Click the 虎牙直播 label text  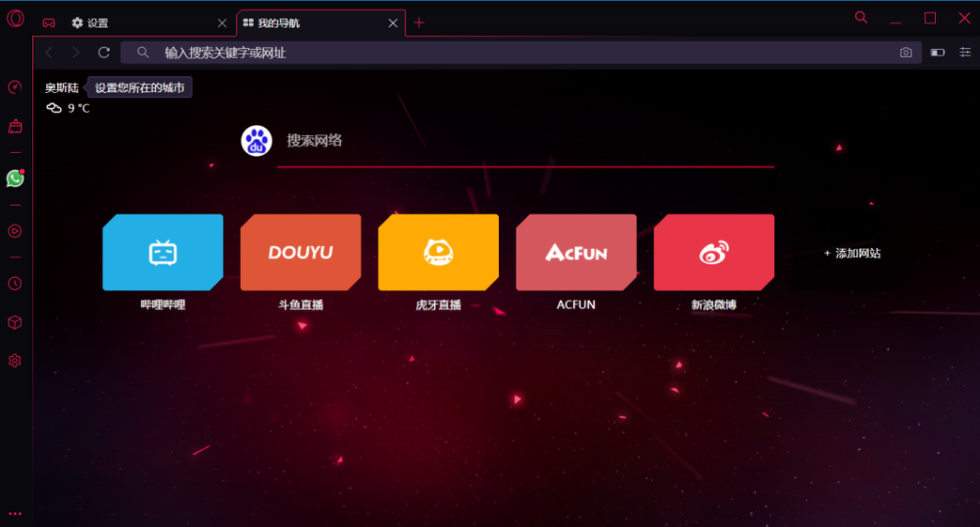(x=438, y=305)
